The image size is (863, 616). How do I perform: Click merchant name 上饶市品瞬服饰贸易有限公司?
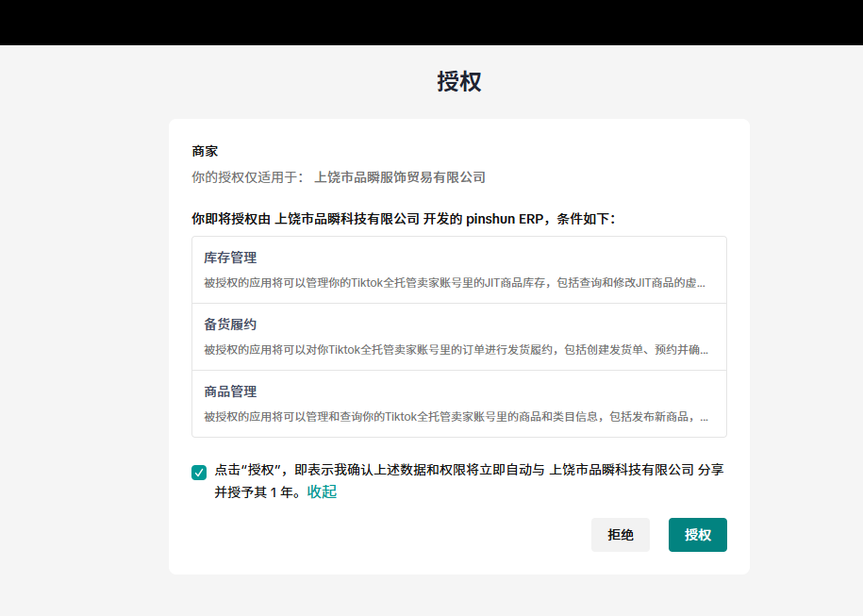point(400,177)
